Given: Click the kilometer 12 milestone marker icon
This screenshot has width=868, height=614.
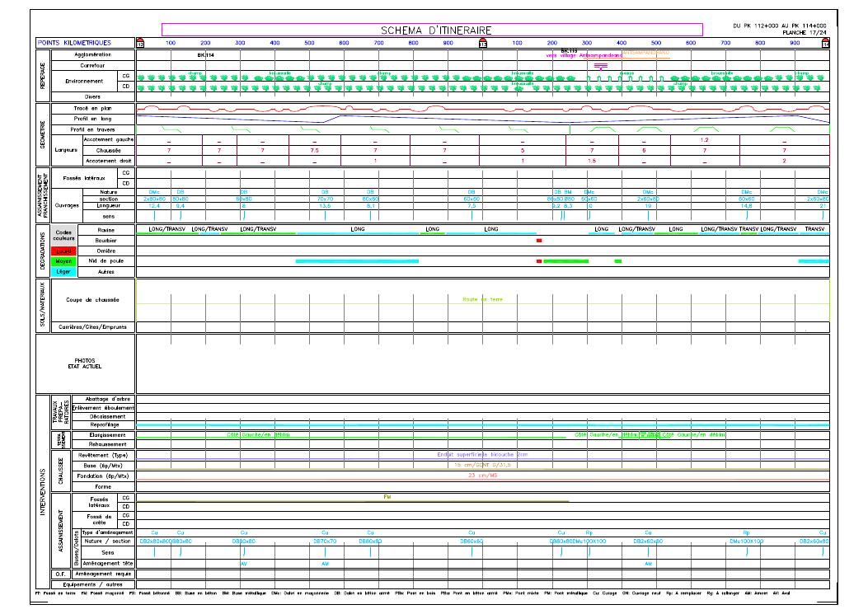Looking at the screenshot, I should click(140, 44).
